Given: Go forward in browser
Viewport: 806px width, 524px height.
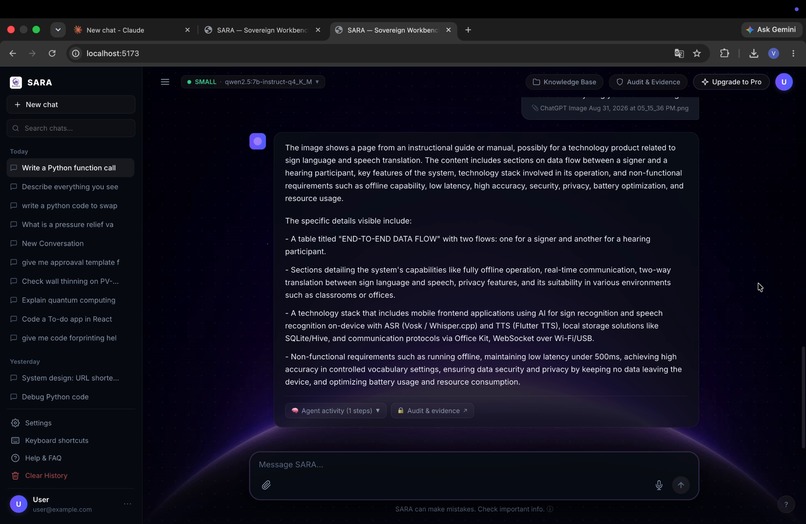Looking at the screenshot, I should pyautogui.click(x=32, y=53).
